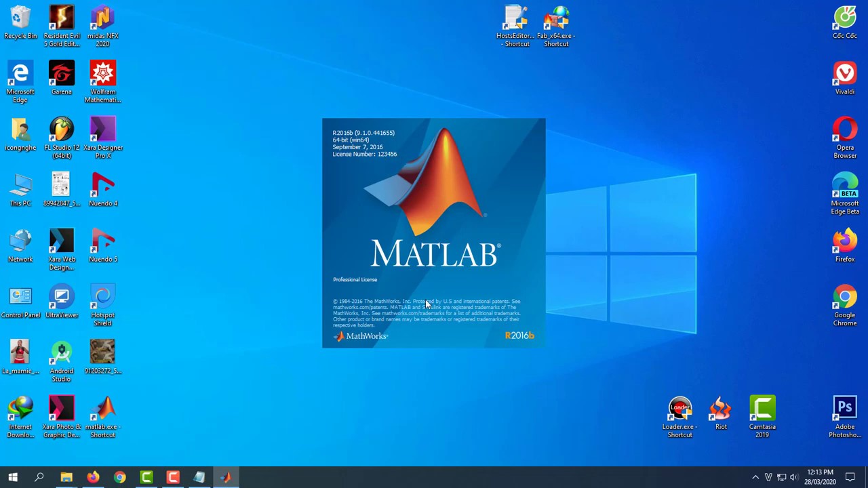
Task: Open the taskbar clock and date
Action: [820, 477]
